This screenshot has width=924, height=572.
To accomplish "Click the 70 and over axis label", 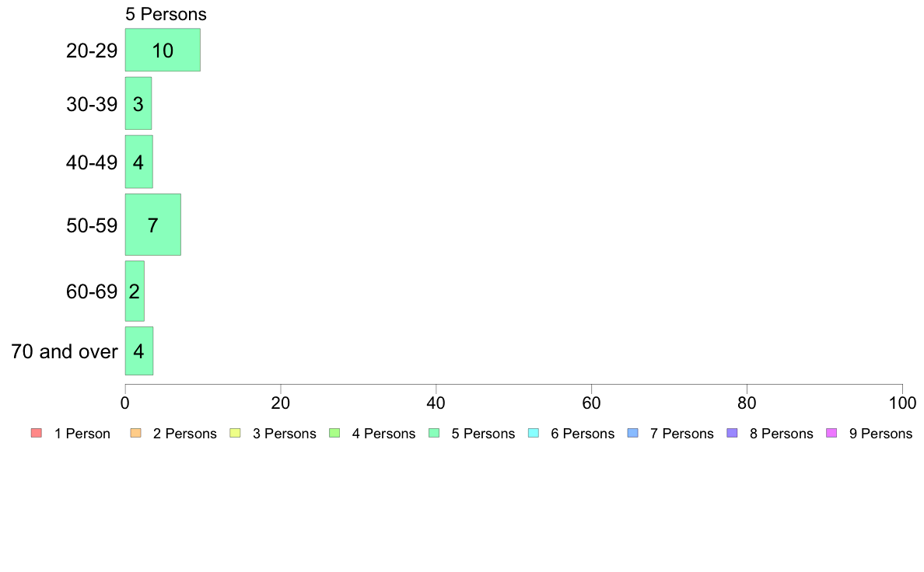I will tap(65, 352).
